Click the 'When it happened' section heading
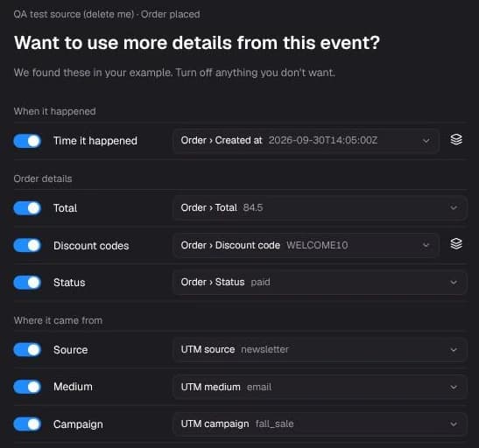Viewport: 479px width, 448px height. click(54, 111)
